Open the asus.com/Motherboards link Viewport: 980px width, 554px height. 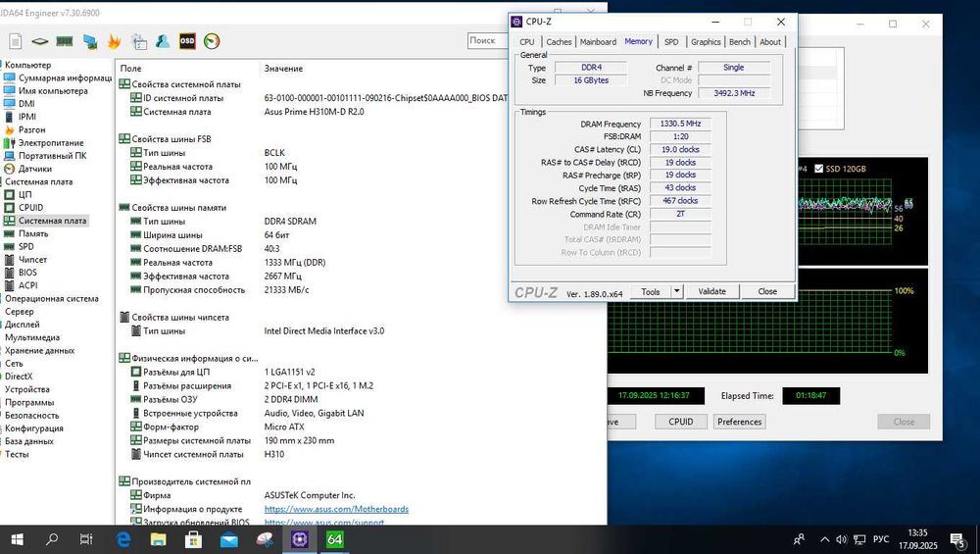pyautogui.click(x=336, y=509)
